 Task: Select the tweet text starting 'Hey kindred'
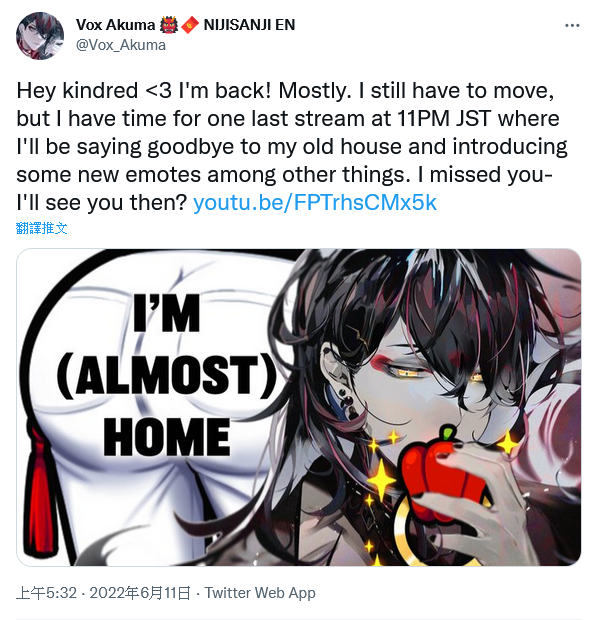click(293, 146)
